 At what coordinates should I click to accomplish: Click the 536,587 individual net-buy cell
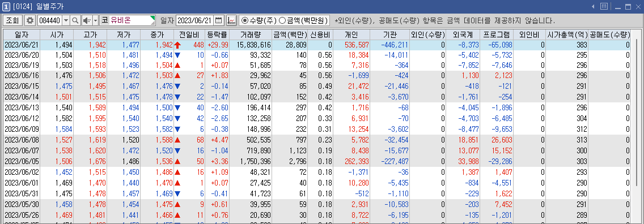[351, 45]
